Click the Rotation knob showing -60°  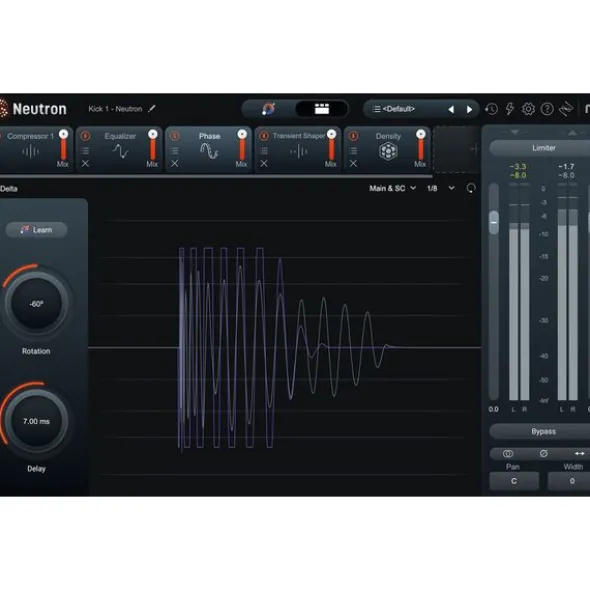[36, 304]
